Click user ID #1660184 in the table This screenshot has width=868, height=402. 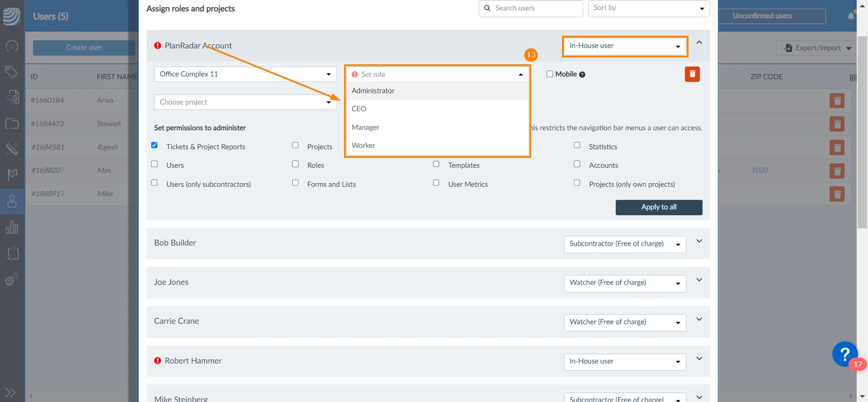47,100
